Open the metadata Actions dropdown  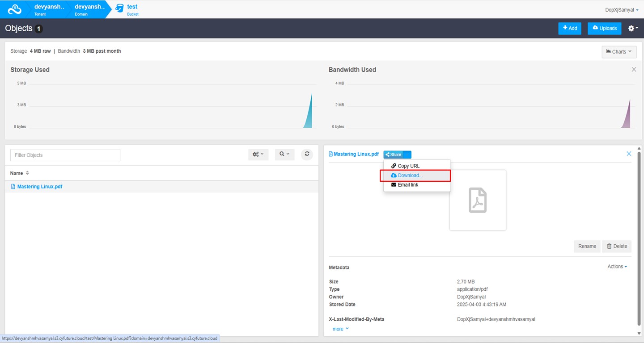617,267
